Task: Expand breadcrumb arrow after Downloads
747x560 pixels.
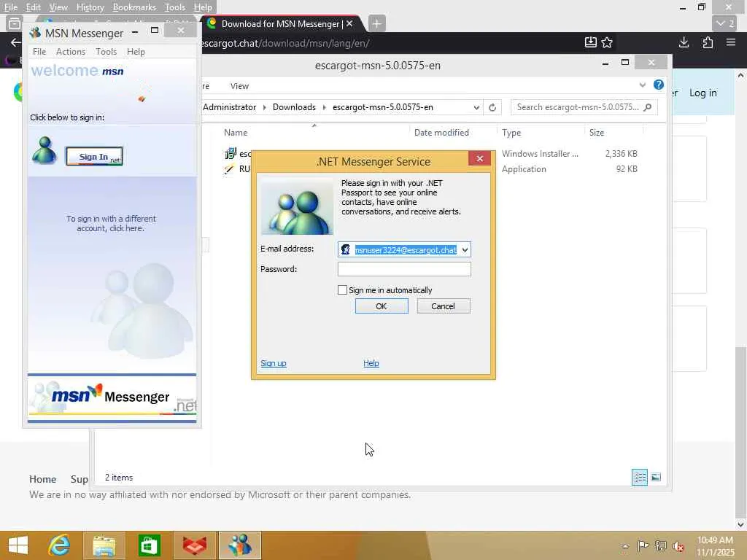Action: tap(324, 108)
